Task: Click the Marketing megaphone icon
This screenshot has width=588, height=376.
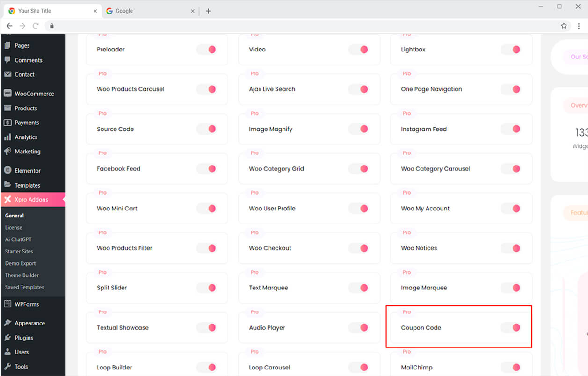Action: coord(7,152)
